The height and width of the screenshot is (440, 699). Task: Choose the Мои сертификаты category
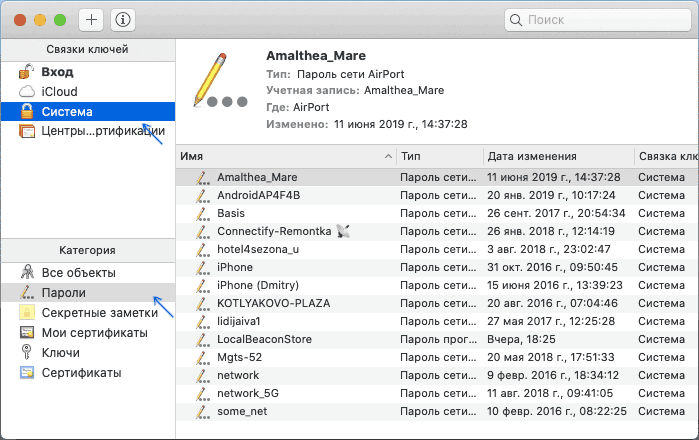point(88,333)
